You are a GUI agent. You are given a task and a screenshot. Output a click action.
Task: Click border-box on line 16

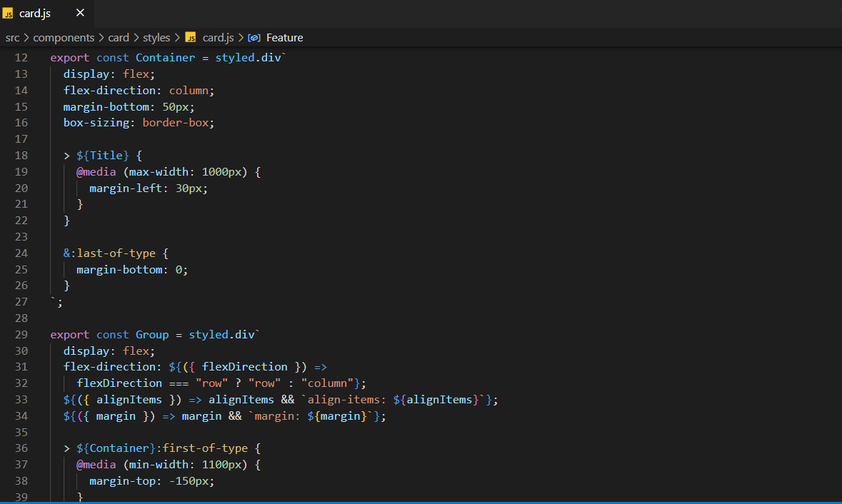point(175,122)
